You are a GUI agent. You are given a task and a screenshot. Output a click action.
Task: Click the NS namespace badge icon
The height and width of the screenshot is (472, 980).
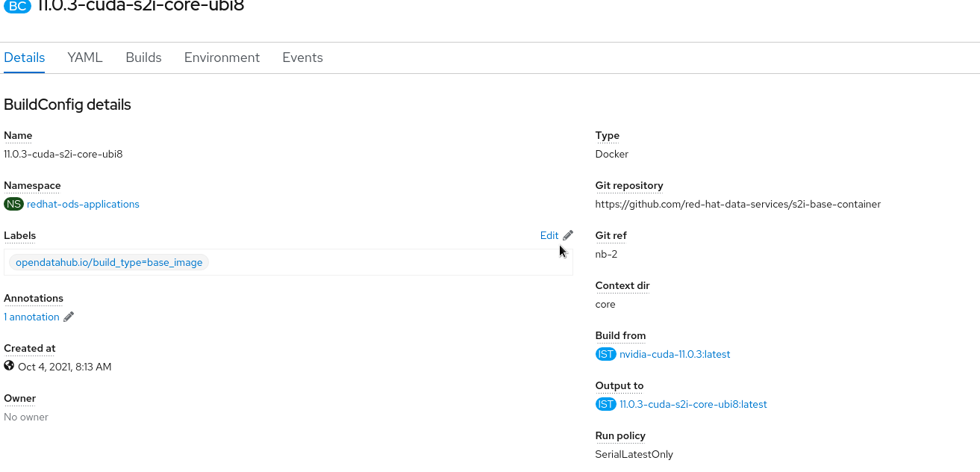[x=13, y=204]
